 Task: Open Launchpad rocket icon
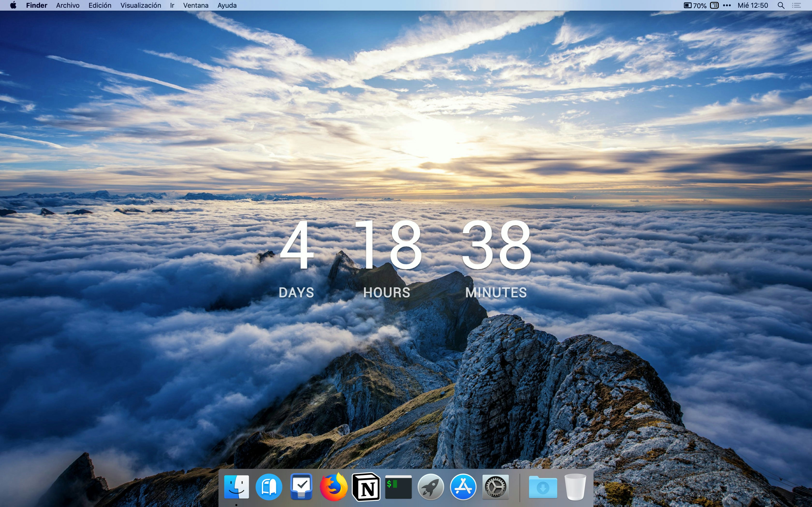pos(430,487)
